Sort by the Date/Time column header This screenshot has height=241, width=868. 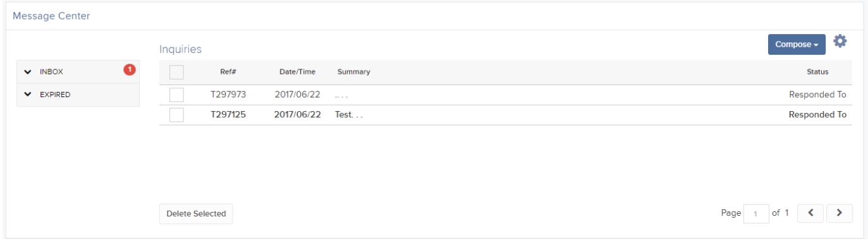pos(297,72)
